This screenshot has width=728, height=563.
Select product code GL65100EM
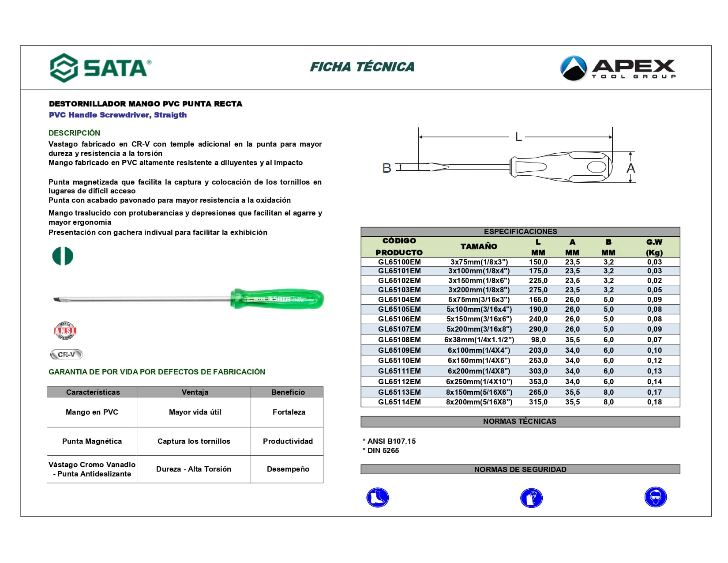click(399, 262)
